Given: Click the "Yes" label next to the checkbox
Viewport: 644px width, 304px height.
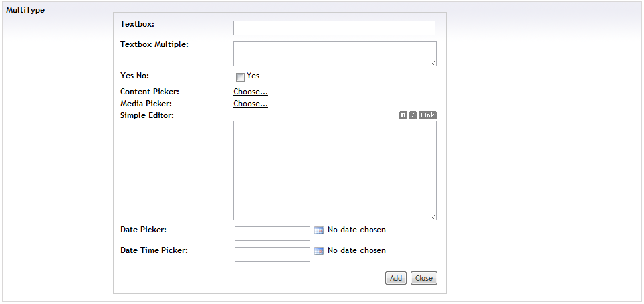Looking at the screenshot, I should (x=253, y=76).
